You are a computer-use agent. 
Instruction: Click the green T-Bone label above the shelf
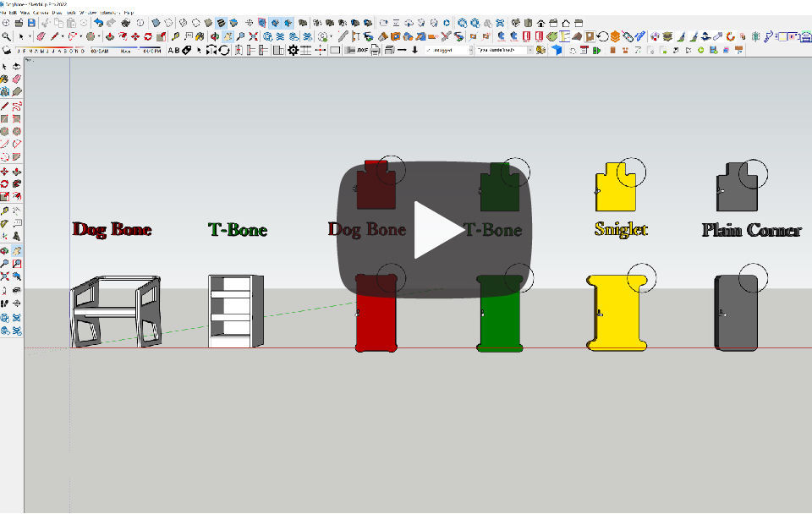[x=238, y=229]
